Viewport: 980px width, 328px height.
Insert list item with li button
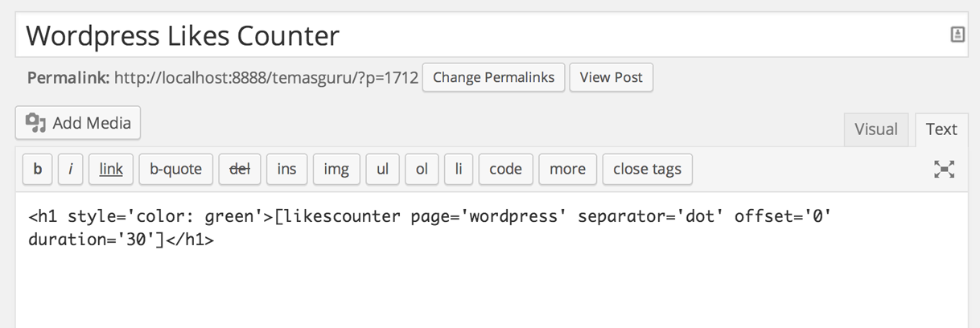click(x=459, y=169)
